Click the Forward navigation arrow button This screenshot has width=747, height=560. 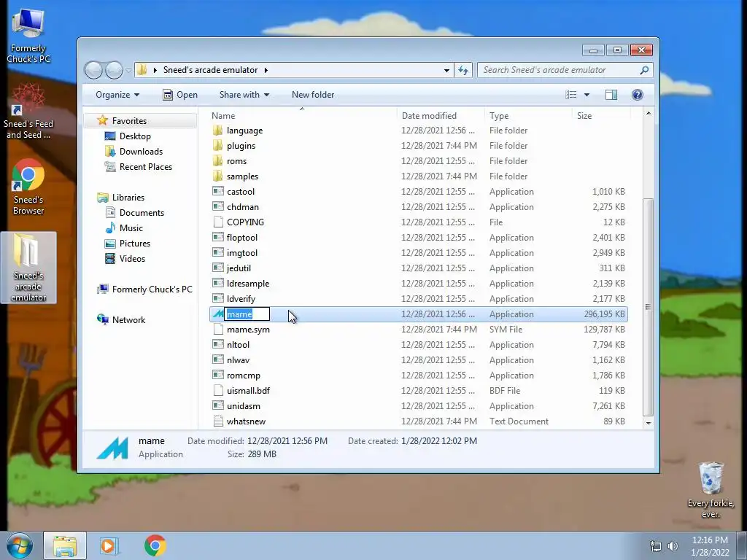tap(114, 71)
